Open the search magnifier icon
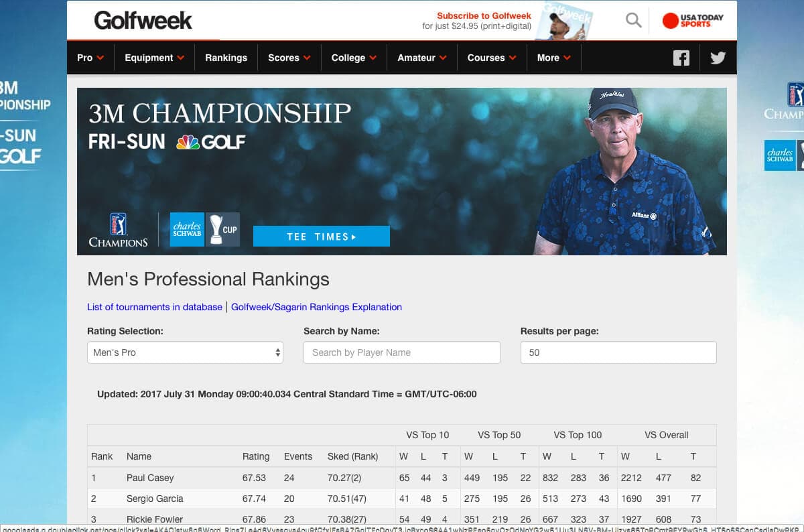Screen dimensions: 804x532 coord(633,20)
